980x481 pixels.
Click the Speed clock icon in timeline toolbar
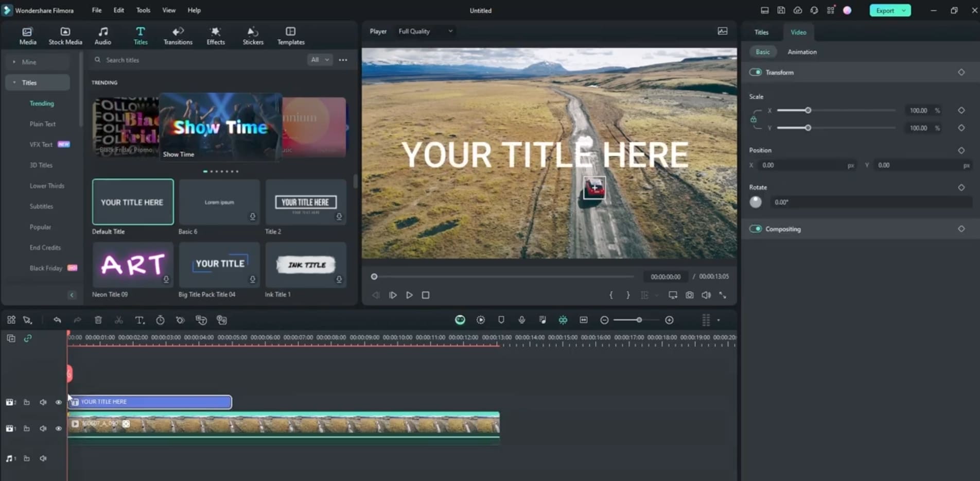point(160,320)
